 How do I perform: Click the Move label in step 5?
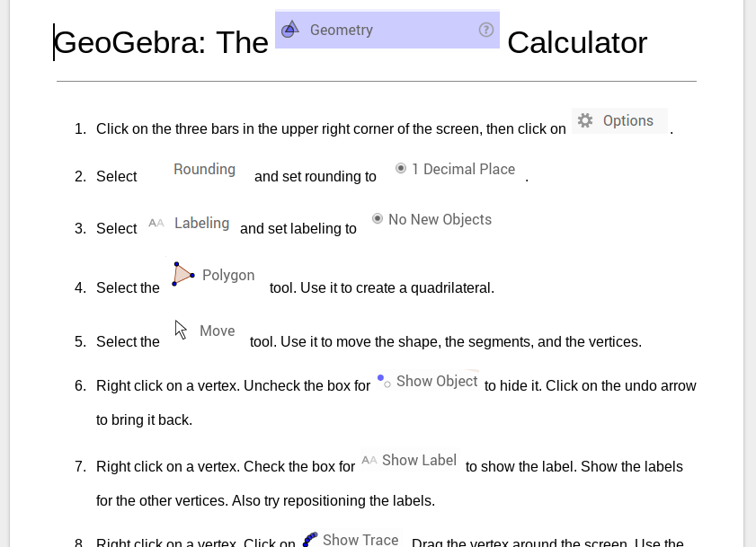(x=218, y=331)
